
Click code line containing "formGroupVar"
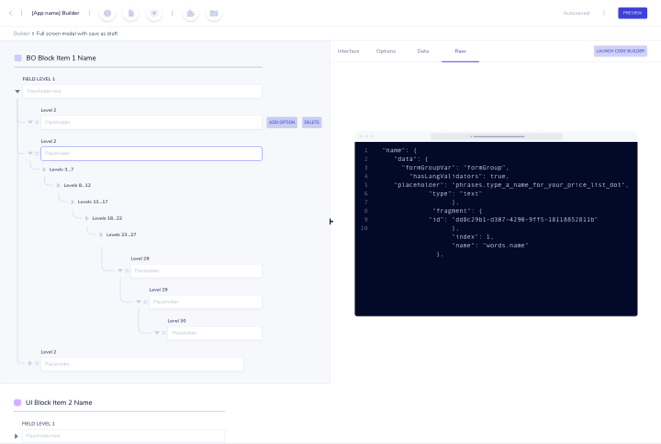(455, 168)
